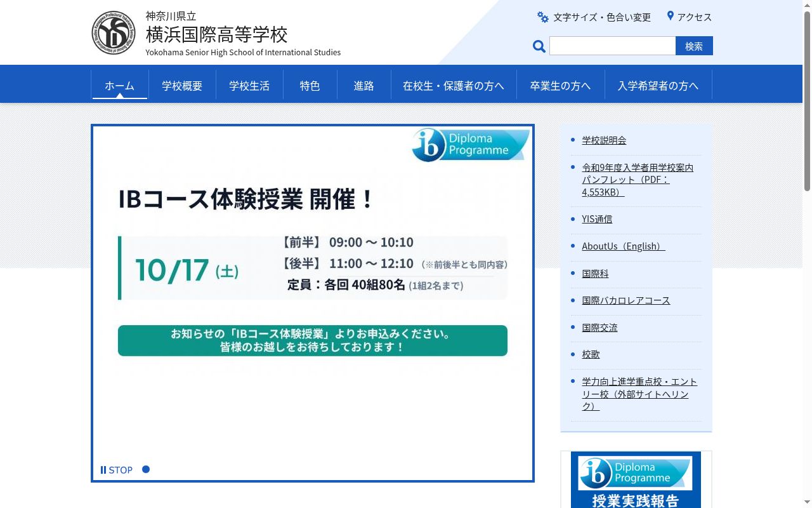Open the 学校生活 menu

[249, 86]
